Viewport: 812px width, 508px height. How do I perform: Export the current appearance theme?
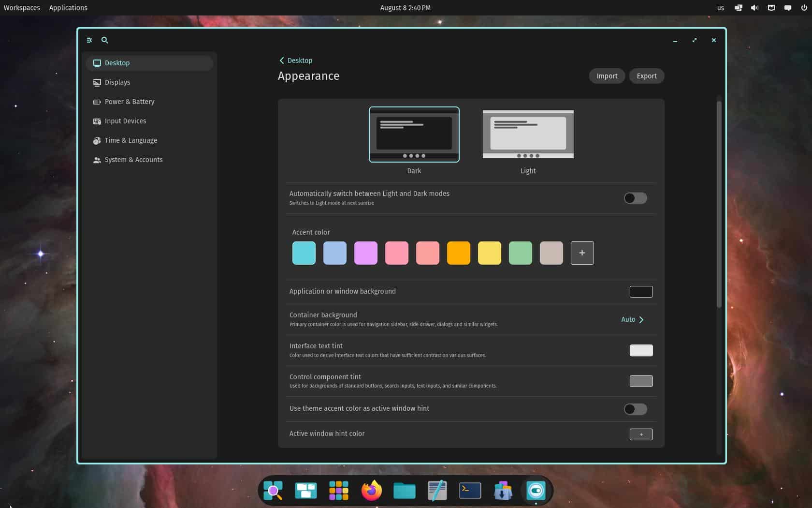(646, 76)
